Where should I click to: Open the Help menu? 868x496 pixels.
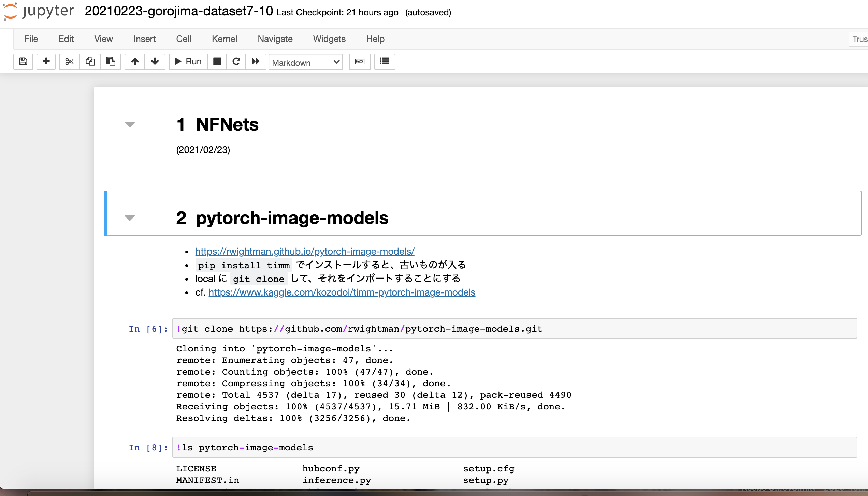pos(375,39)
